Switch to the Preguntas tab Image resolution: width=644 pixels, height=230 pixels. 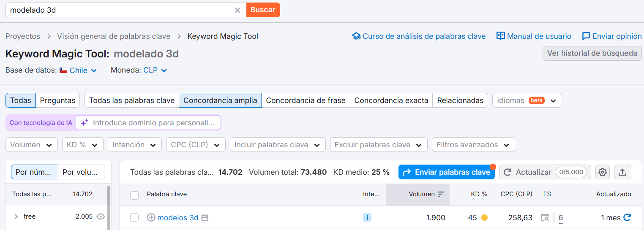tap(57, 100)
